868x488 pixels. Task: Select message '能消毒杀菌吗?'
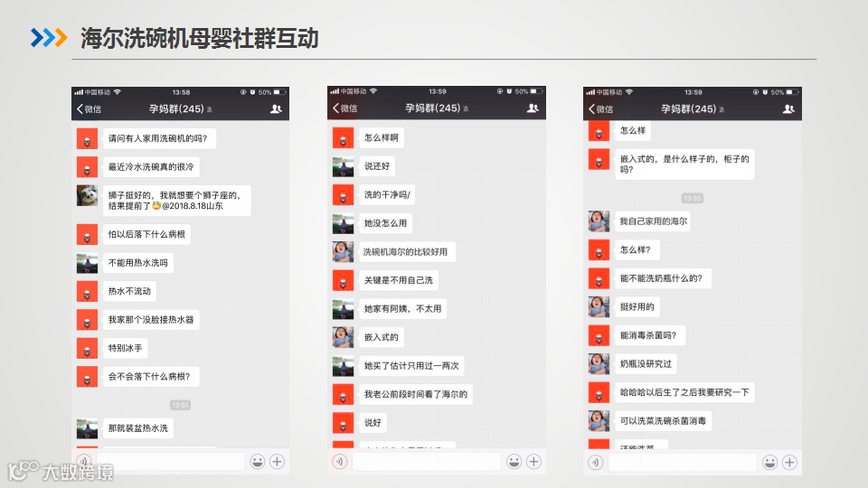tap(649, 335)
